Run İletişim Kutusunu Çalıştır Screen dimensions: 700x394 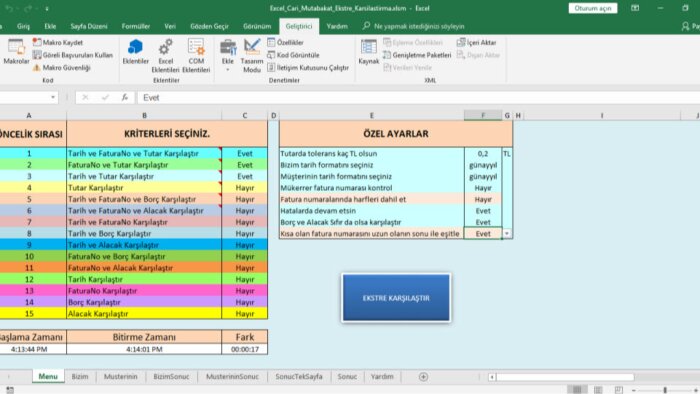click(x=308, y=67)
